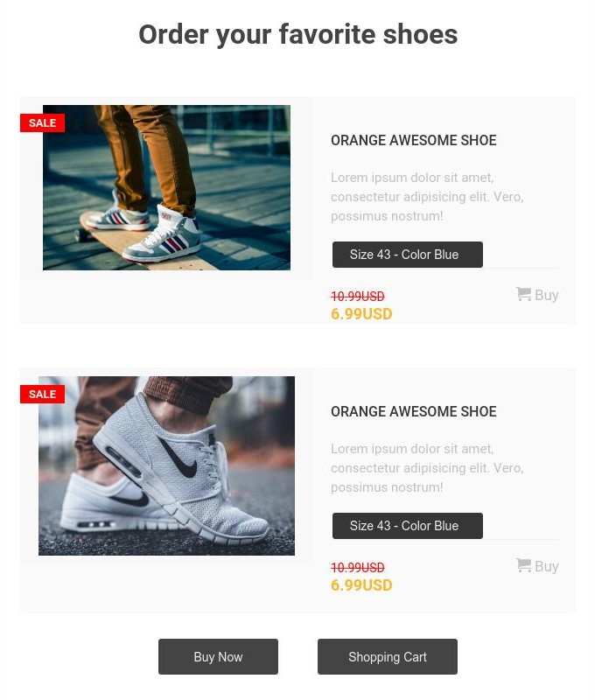Open the gray Nike sneaker product photo
The height and width of the screenshot is (700, 595).
point(166,465)
